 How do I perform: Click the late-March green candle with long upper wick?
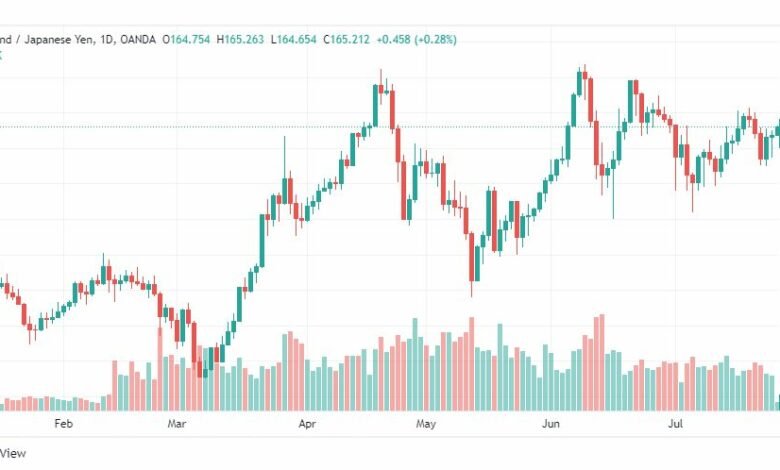pyautogui.click(x=285, y=169)
